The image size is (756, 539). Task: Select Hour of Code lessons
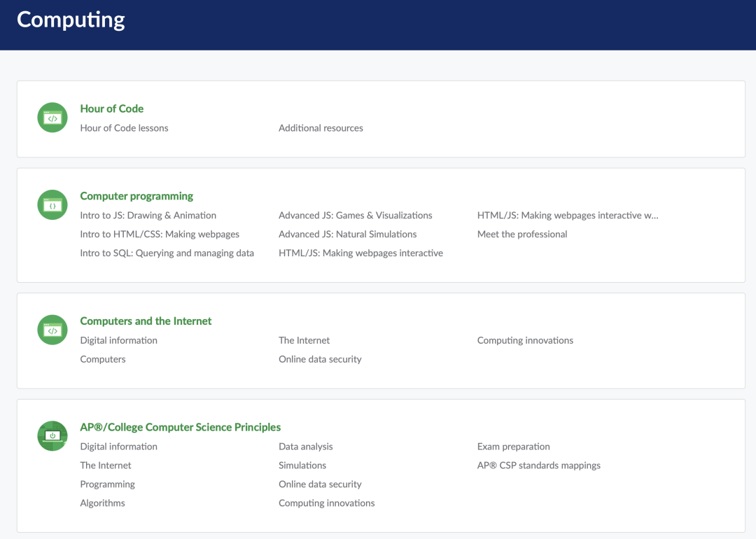tap(124, 128)
